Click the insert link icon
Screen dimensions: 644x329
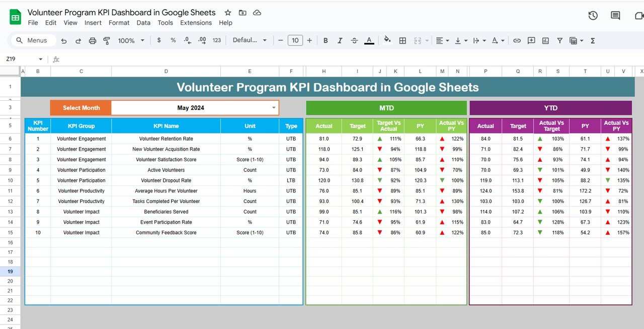tap(517, 40)
